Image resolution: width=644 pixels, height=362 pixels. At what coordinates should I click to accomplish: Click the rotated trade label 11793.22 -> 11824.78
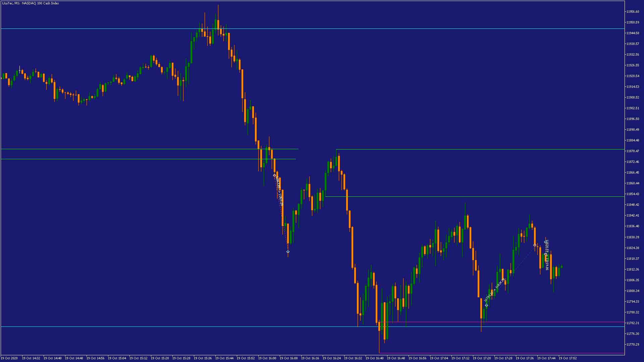495,290
